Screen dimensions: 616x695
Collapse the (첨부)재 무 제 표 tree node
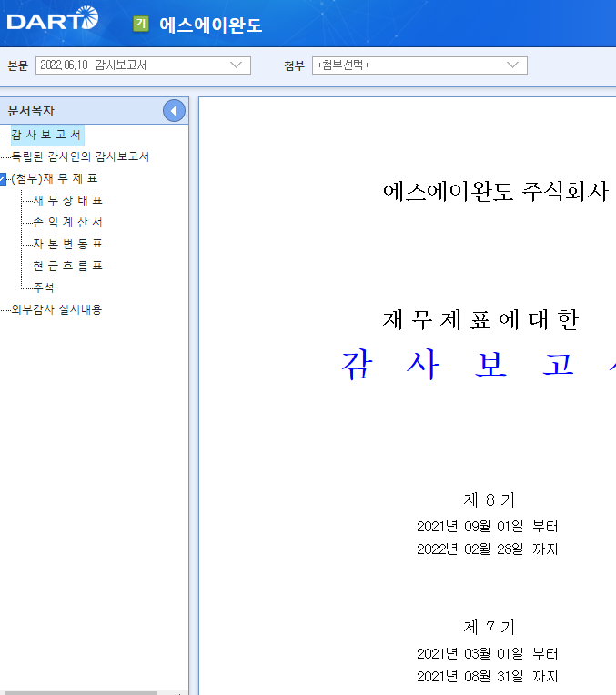click(3, 179)
